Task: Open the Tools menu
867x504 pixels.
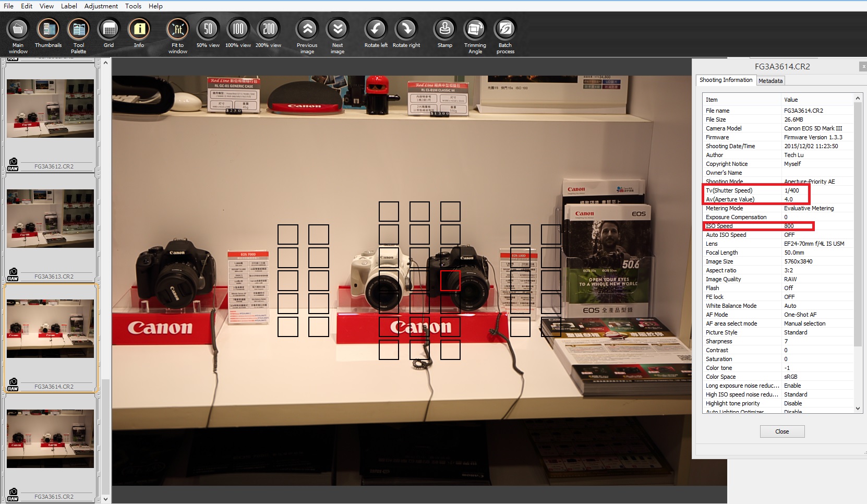Action: pyautogui.click(x=133, y=6)
